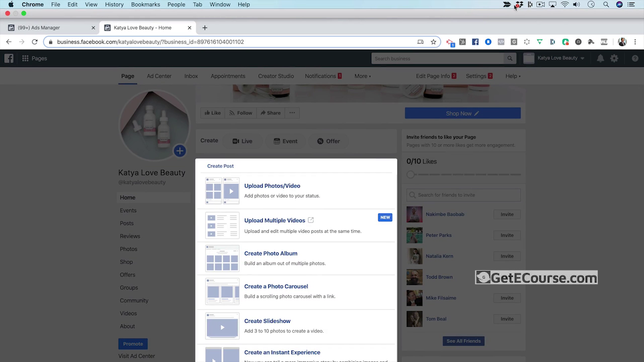Open a new browser tab with plus
The width and height of the screenshot is (644, 362).
click(x=204, y=28)
